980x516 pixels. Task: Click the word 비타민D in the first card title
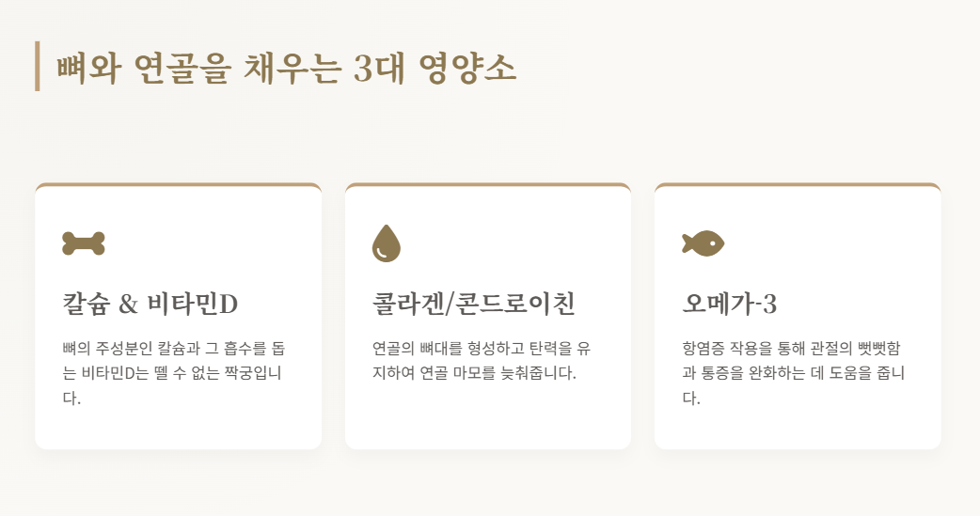click(193, 305)
